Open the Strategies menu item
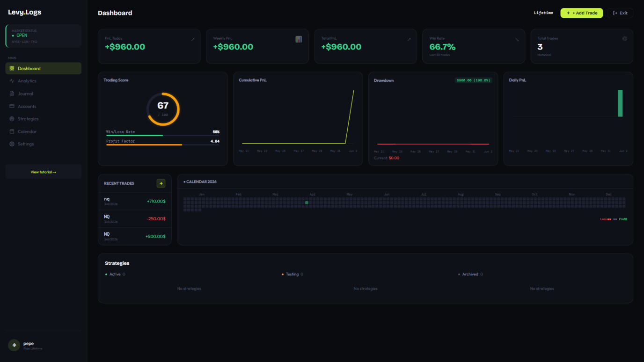 43,119
